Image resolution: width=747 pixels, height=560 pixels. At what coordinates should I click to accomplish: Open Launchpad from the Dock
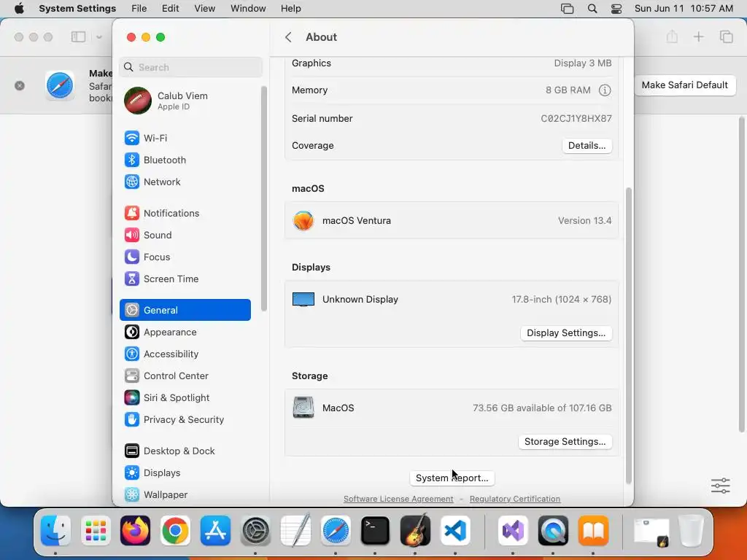[x=96, y=531]
